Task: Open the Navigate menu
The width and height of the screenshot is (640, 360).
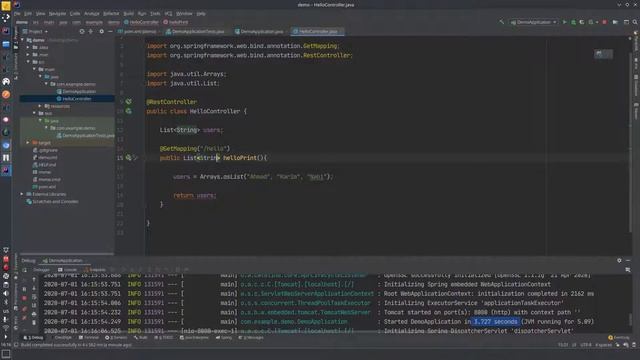Action: point(57,13)
